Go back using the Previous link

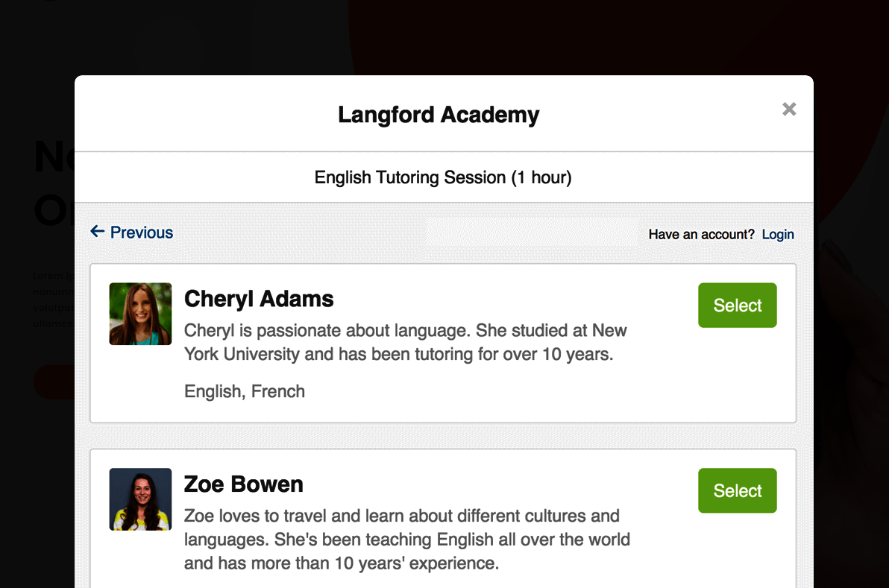coord(131,233)
